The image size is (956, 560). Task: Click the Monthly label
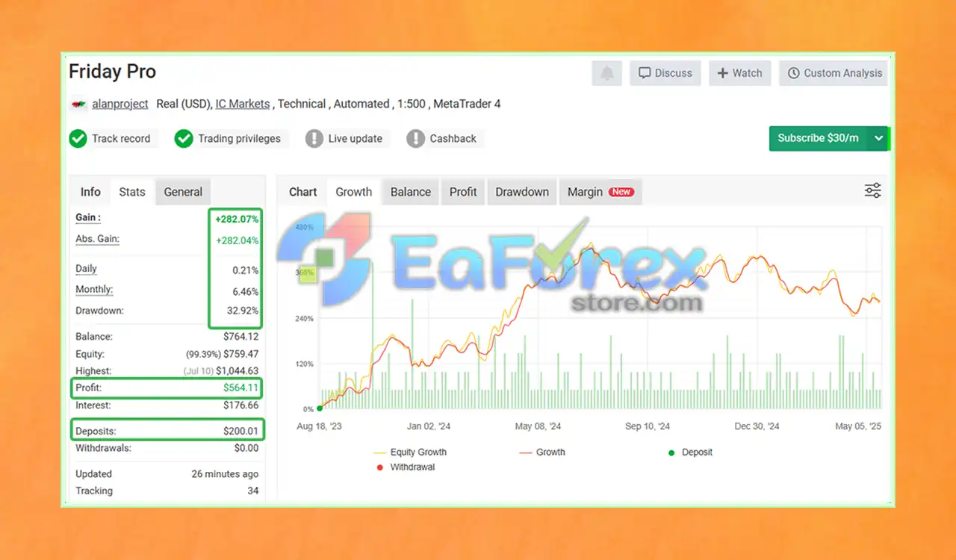[94, 290]
